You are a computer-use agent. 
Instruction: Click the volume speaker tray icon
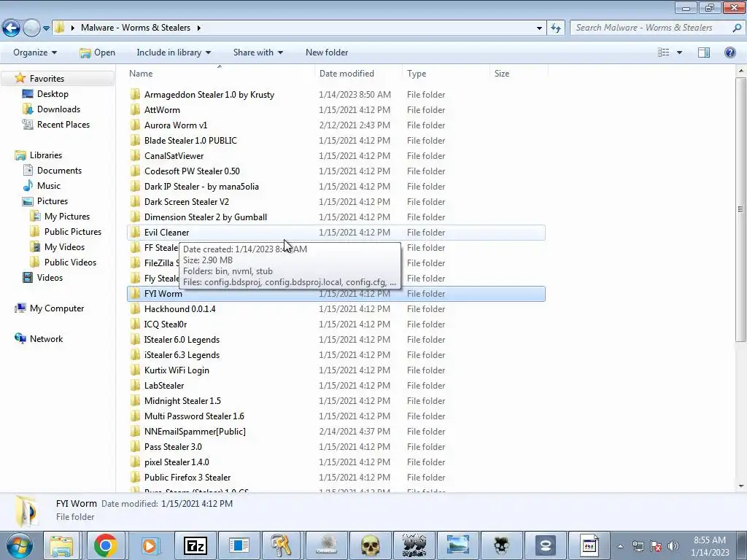[x=673, y=546]
